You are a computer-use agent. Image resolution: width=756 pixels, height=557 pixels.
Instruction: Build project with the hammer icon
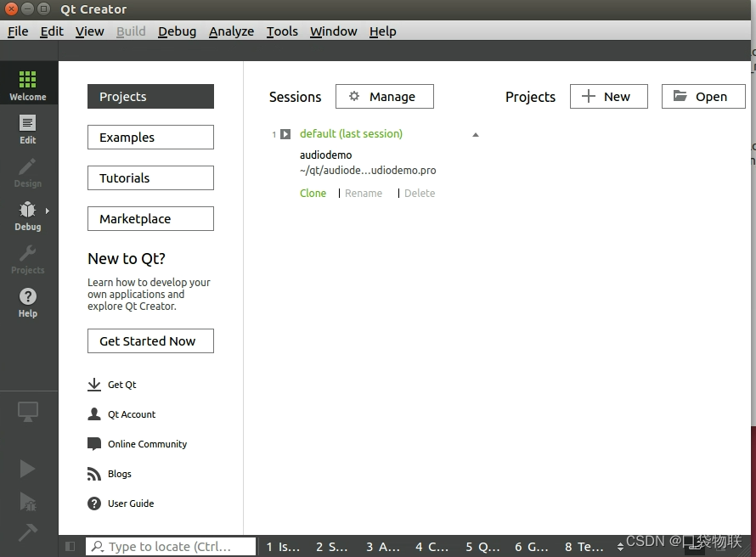27,532
